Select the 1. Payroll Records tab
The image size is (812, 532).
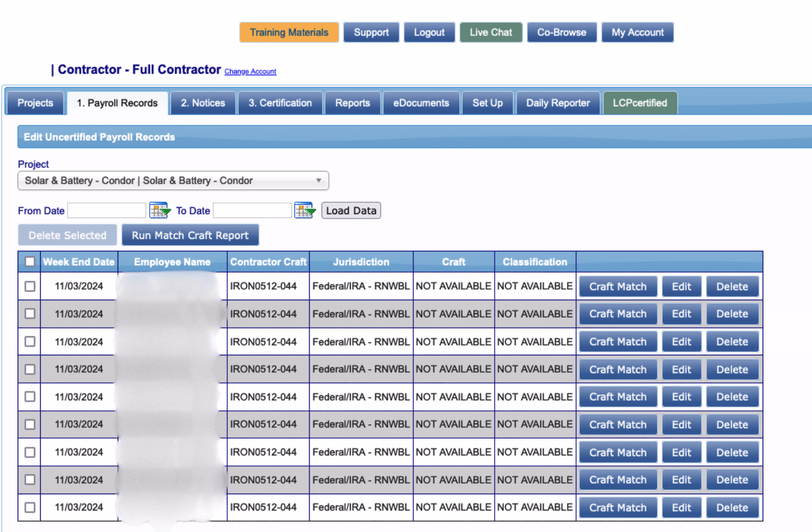click(117, 103)
